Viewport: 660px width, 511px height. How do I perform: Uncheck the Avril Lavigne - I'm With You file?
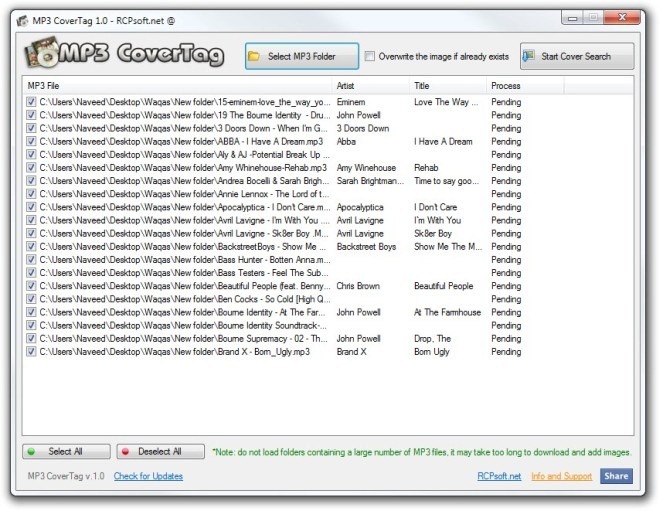31,220
